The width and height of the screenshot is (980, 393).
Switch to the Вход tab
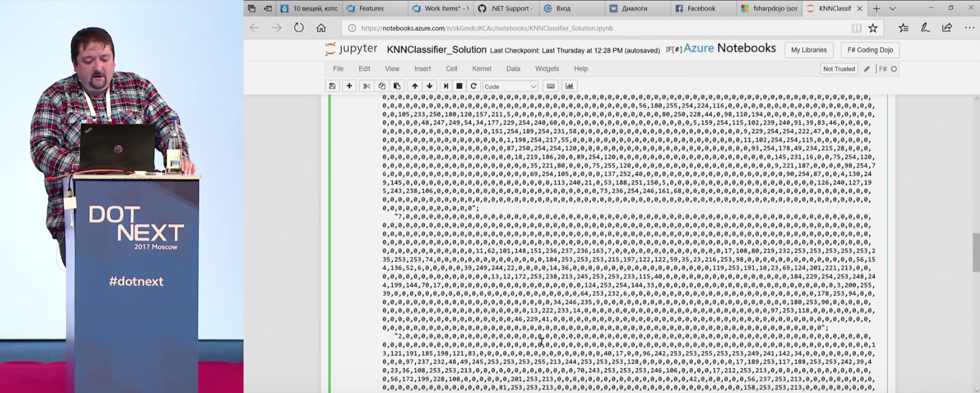click(x=571, y=8)
